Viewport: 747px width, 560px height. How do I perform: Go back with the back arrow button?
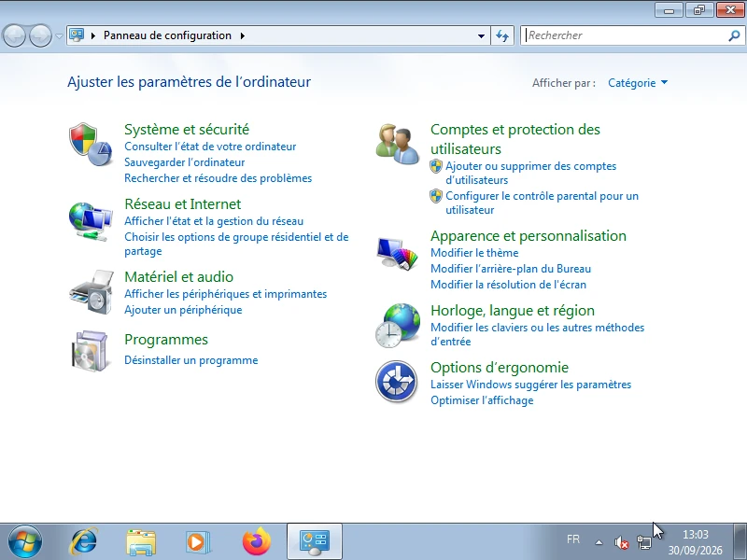click(14, 35)
